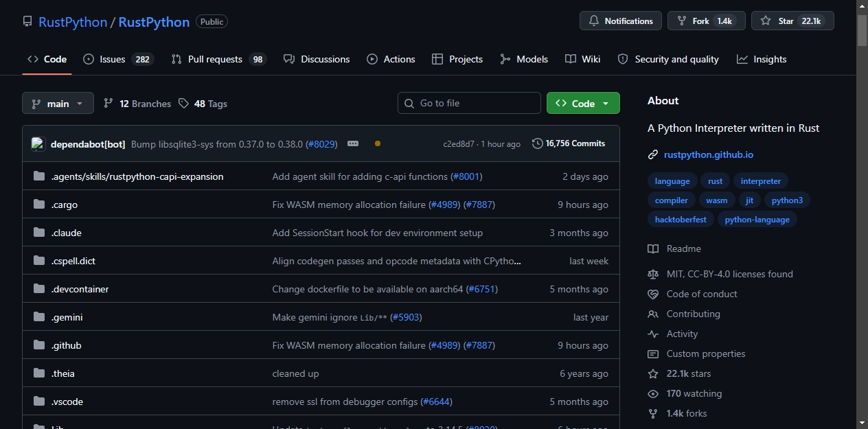Viewport: 868px width, 429px height.
Task: Click the RustPython owner link
Action: pyautogui.click(x=73, y=22)
